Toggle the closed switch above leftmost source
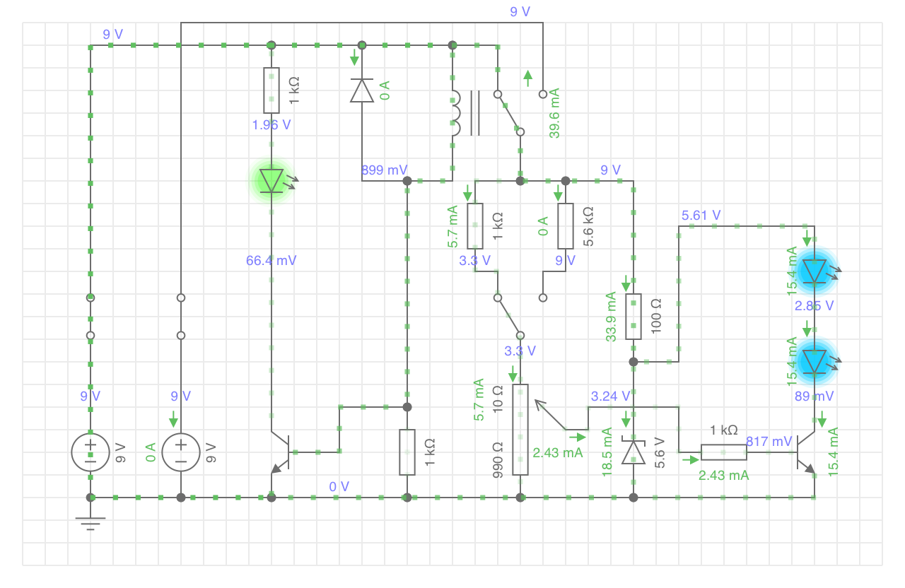This screenshot has height=588, width=905. (x=90, y=317)
